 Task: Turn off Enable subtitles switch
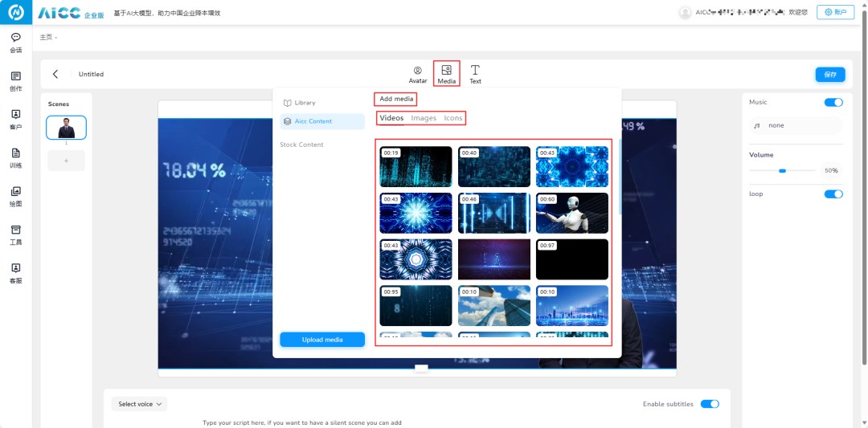710,404
